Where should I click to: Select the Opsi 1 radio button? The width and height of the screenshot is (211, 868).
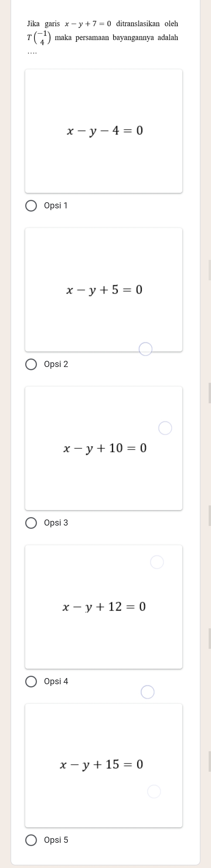pos(31,206)
